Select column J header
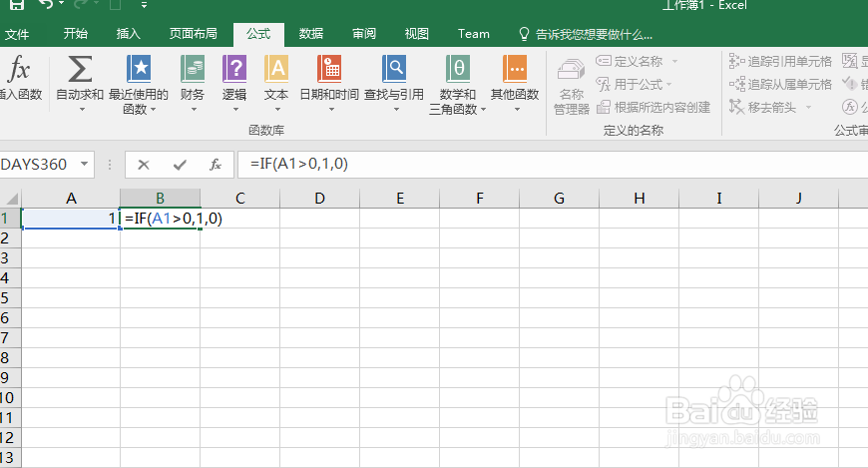The width and height of the screenshot is (868, 468). point(798,199)
